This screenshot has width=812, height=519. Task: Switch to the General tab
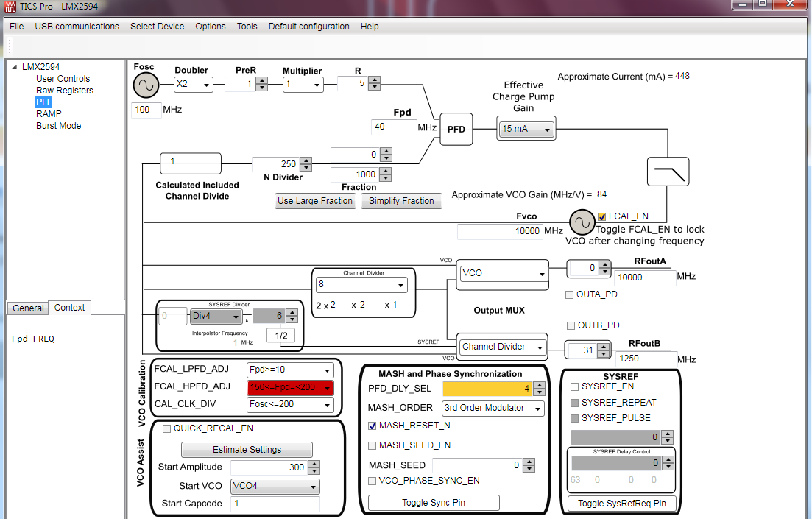point(28,308)
